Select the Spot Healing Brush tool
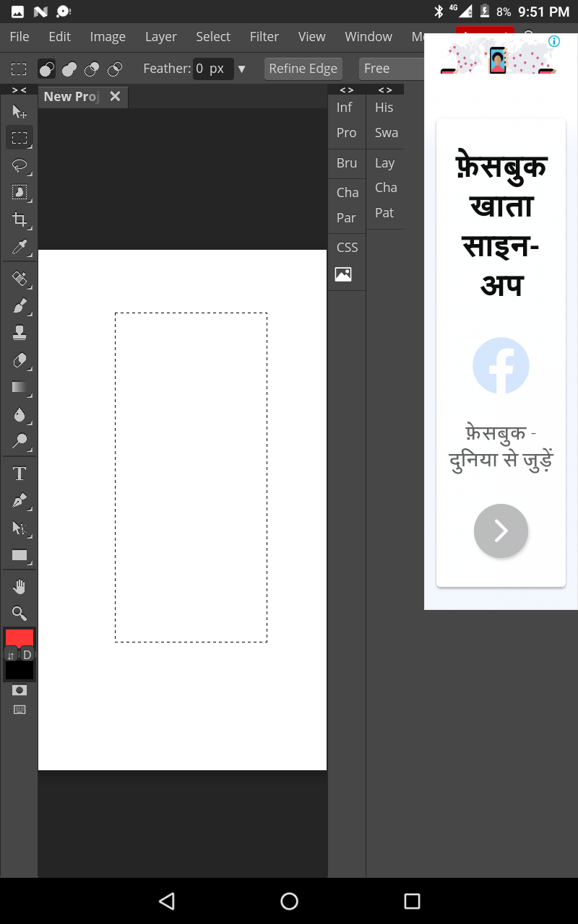 pos(20,279)
